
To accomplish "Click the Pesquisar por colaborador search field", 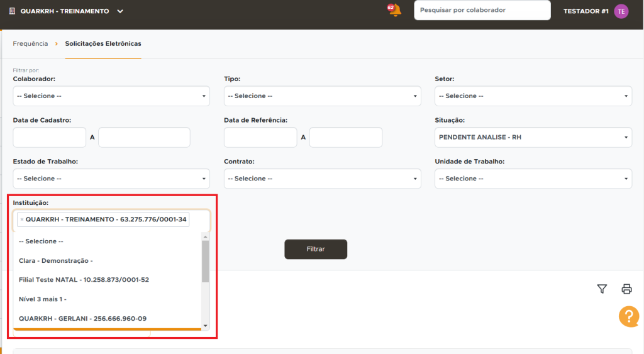I will [482, 11].
